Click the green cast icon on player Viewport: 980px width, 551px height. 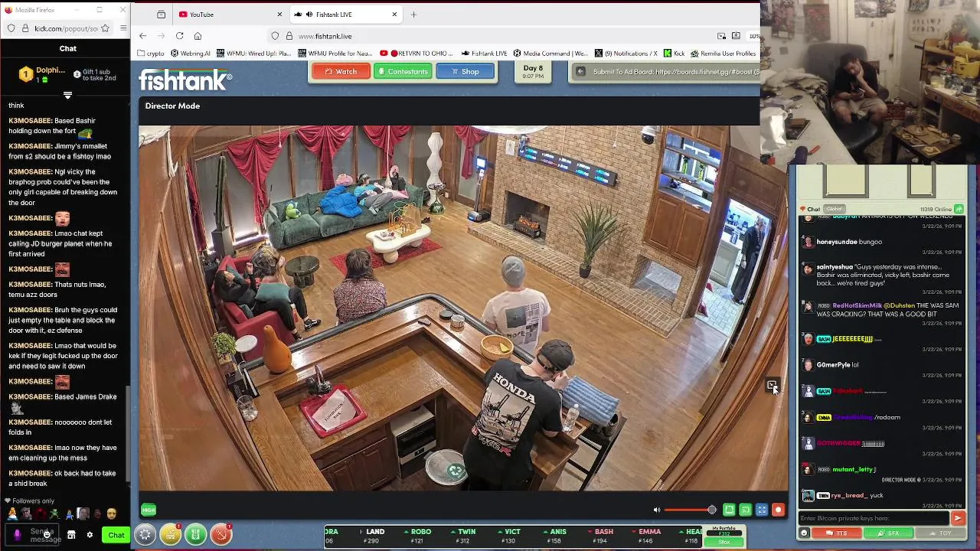[746, 510]
